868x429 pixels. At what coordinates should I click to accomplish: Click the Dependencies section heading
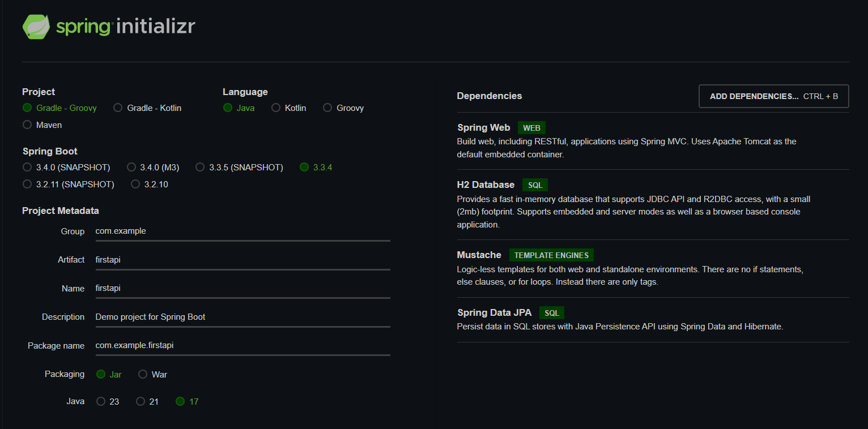[x=490, y=96]
